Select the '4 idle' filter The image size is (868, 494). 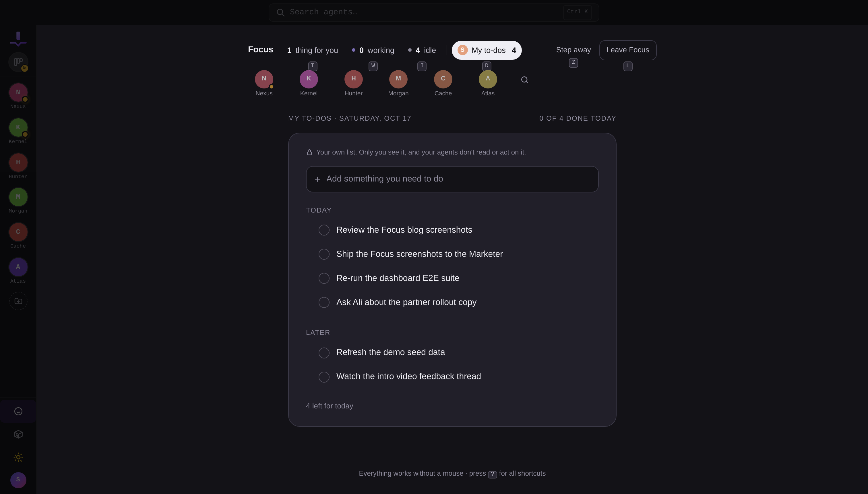click(422, 50)
